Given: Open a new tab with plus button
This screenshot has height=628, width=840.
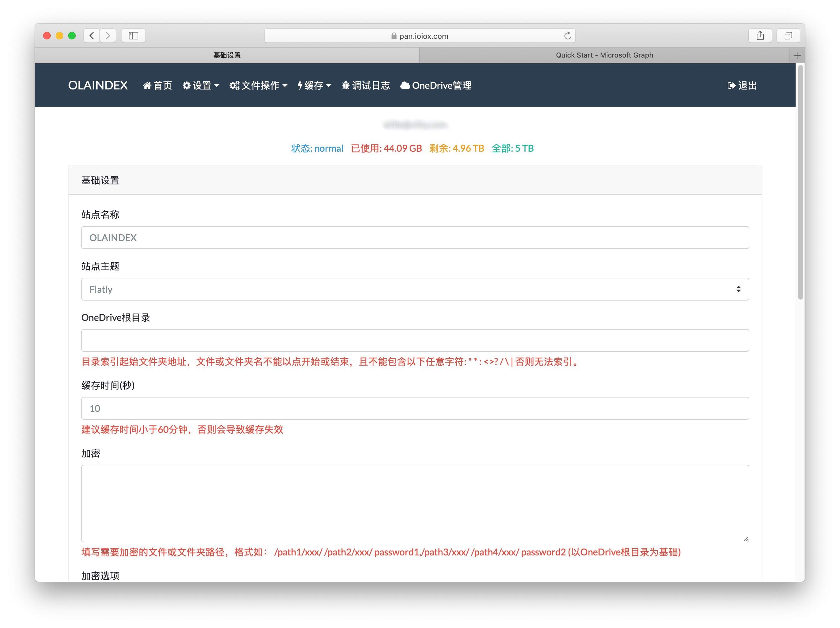Looking at the screenshot, I should 797,55.
